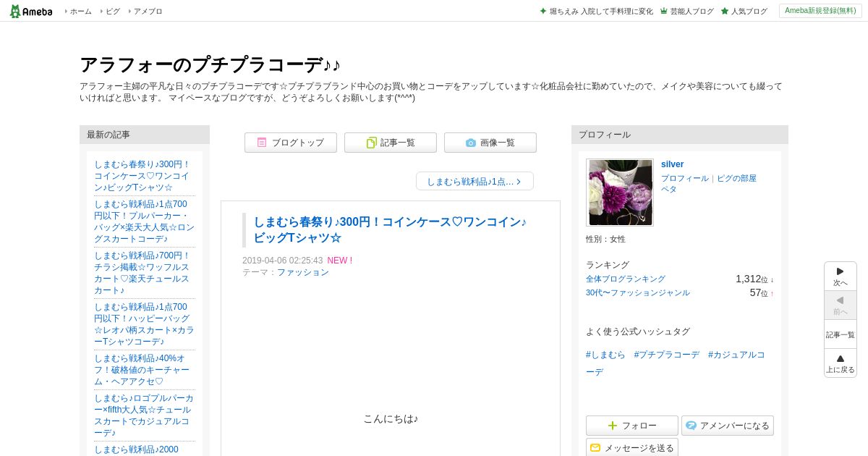The image size is (868, 456).
Task: Click the 性別：女性 text
Action: pyautogui.click(x=605, y=239)
